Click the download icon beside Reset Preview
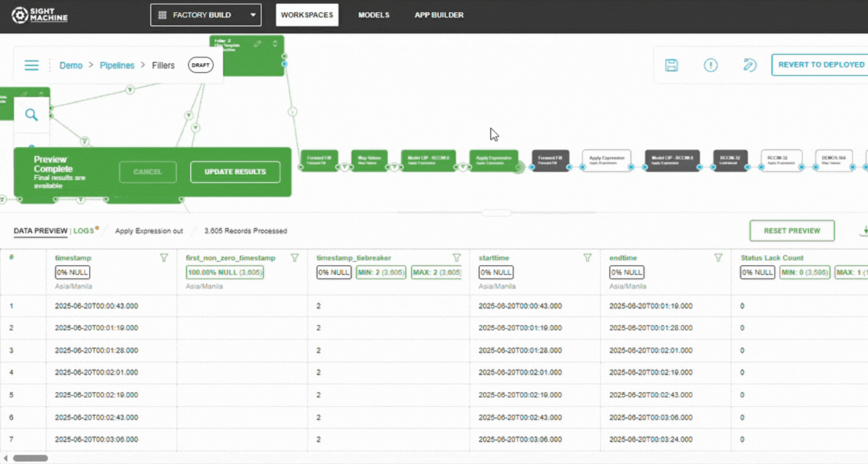The height and width of the screenshot is (464, 868). [x=864, y=231]
